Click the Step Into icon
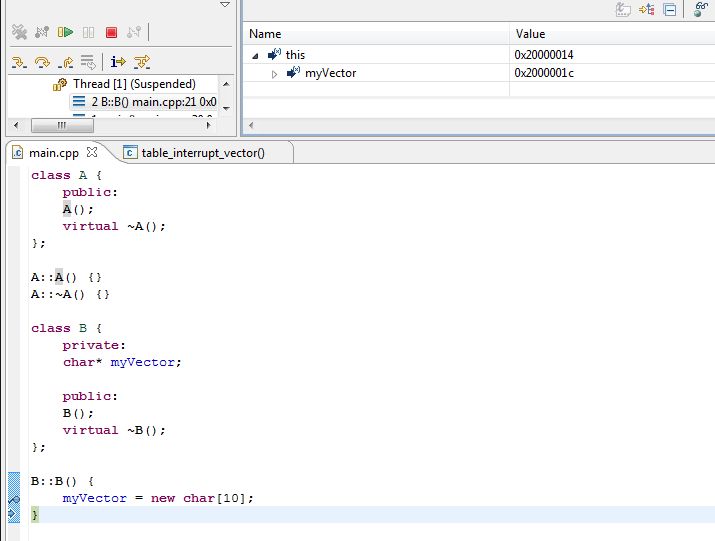Image resolution: width=715 pixels, height=541 pixels. coord(19,62)
